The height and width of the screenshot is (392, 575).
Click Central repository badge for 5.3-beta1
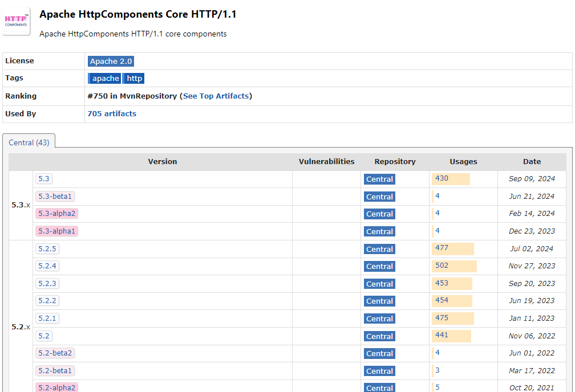(x=379, y=197)
